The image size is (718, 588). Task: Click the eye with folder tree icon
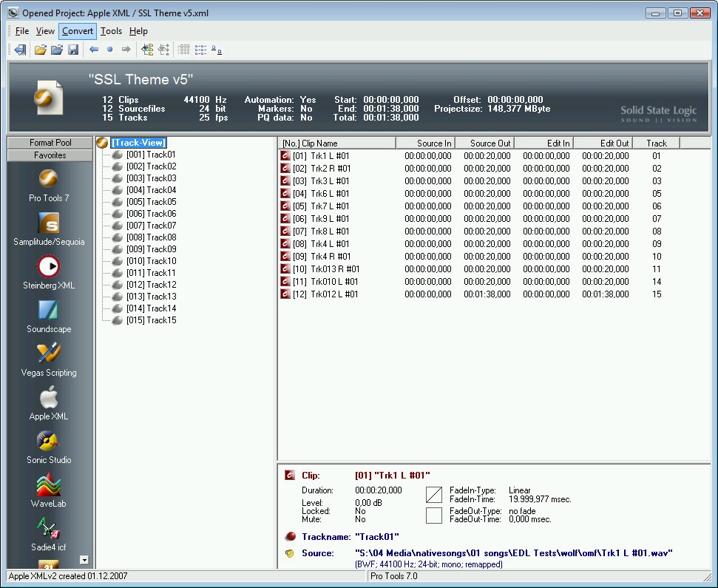[x=147, y=50]
